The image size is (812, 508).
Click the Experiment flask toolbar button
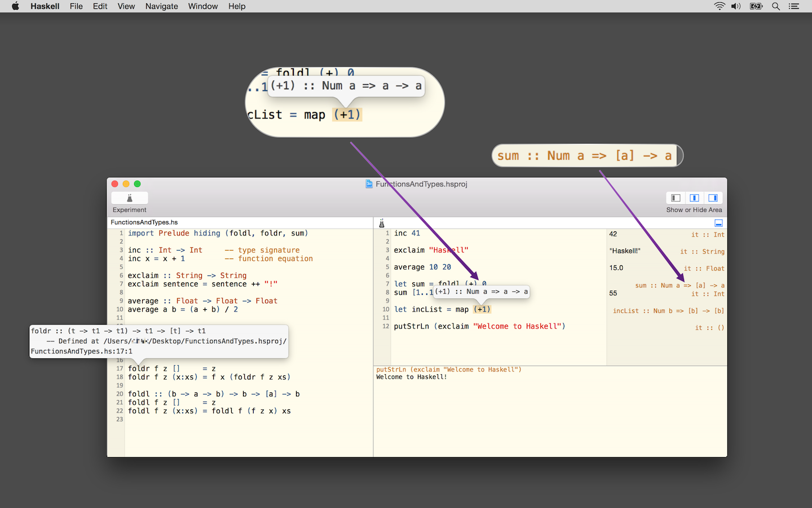tap(130, 198)
